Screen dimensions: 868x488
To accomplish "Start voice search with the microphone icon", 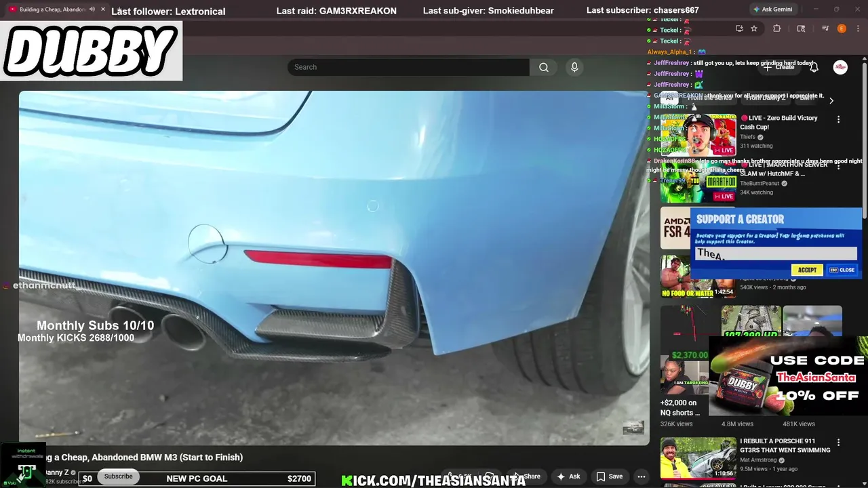I will pos(574,67).
